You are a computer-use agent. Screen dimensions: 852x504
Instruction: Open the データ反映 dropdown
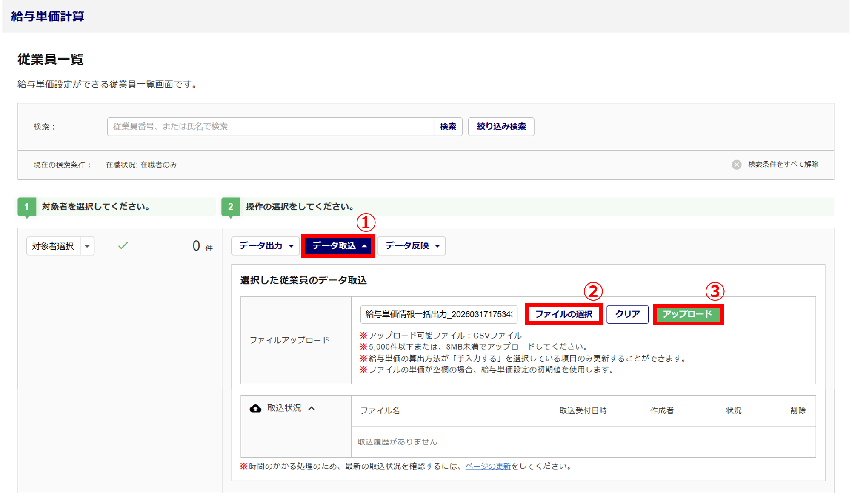pos(411,246)
